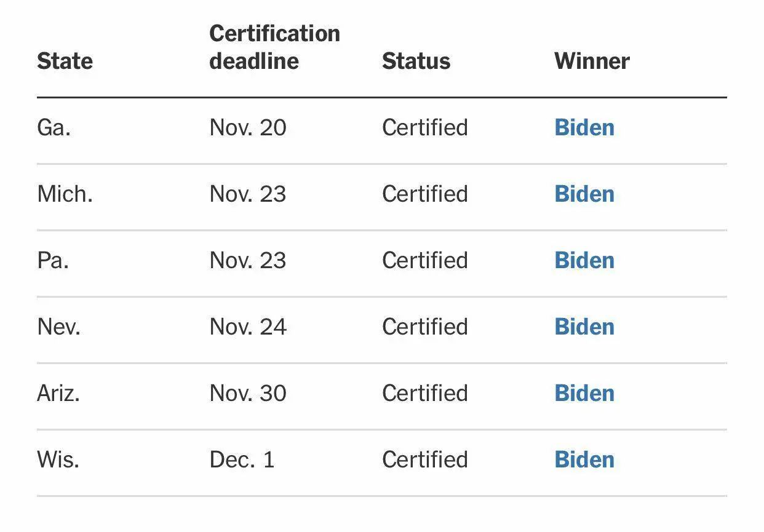This screenshot has height=532, width=764.
Task: Select the Ga. state cell
Action: coord(54,127)
